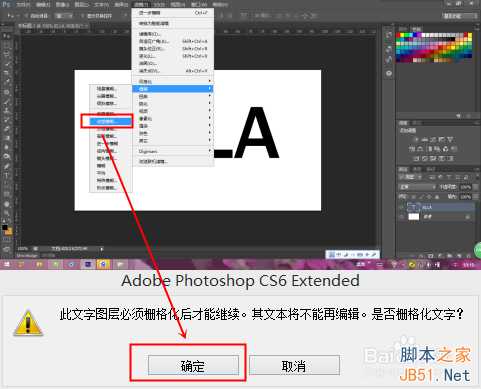This screenshot has width=481, height=389.
Task: Add a Threshold adjustment layer
Action: coord(433,158)
